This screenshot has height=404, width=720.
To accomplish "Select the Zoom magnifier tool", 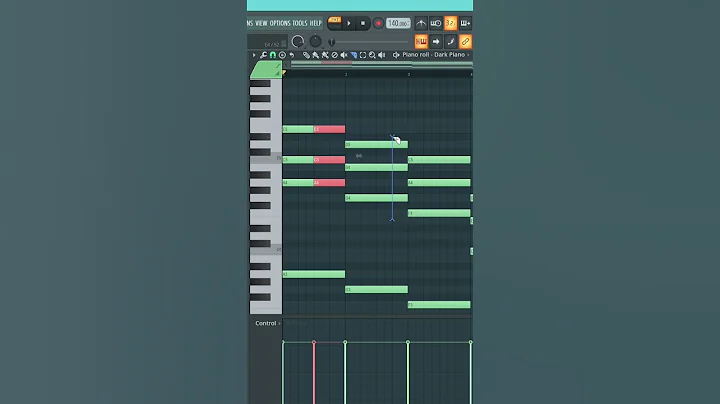I will tap(372, 55).
